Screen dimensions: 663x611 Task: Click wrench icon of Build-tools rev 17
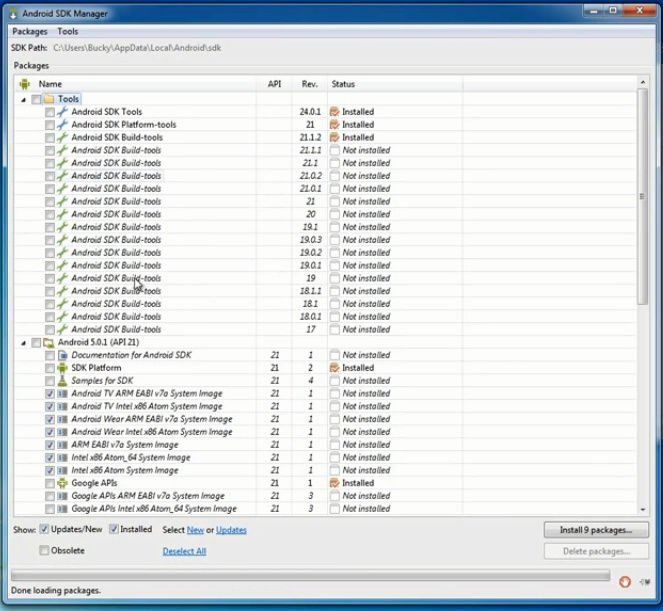pos(63,329)
